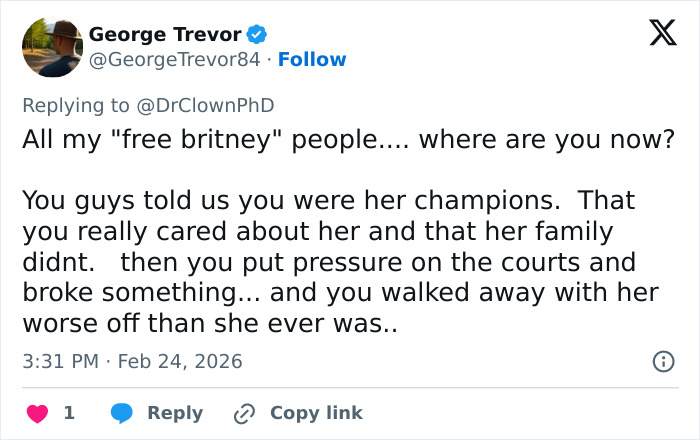The image size is (700, 440).
Task: Open the @GeorgeTrevor84 handle
Action: 175,60
